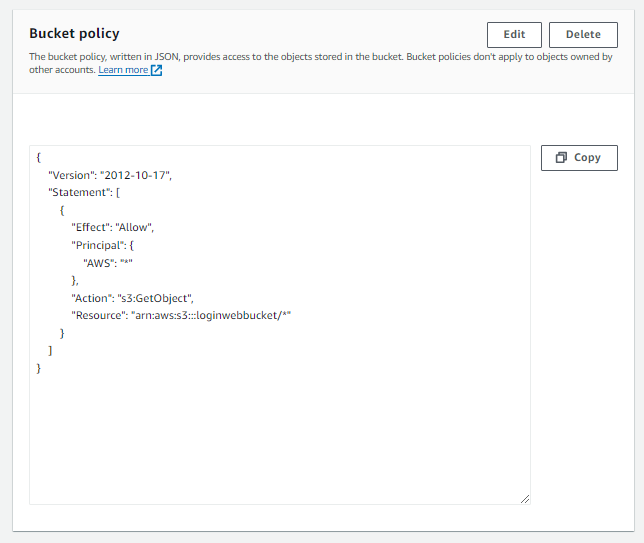Click the "Statement": [ line
Screen dimensions: 644x543
pyautogui.click(x=84, y=193)
